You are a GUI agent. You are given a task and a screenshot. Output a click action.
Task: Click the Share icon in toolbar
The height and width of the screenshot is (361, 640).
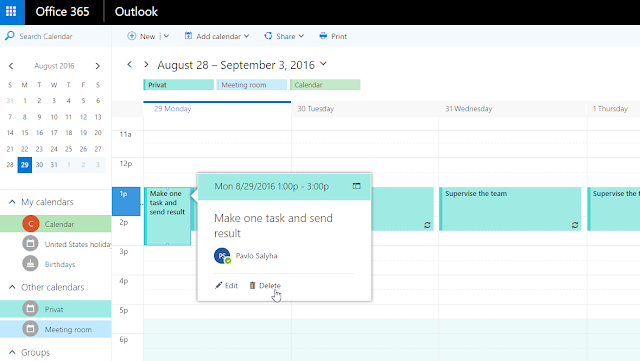click(268, 36)
